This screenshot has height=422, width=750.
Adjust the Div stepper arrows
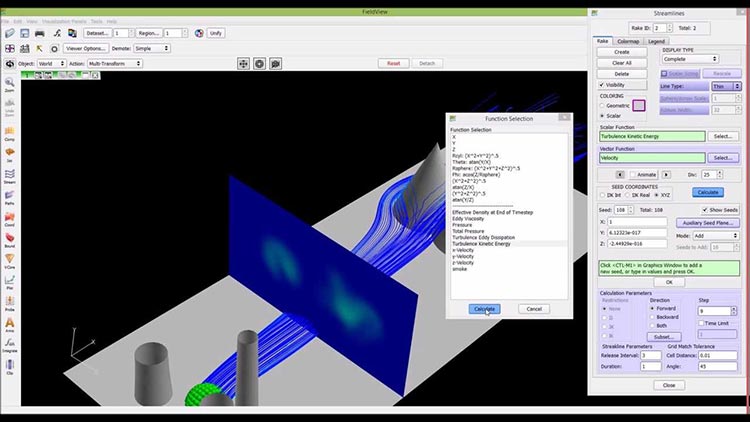pyautogui.click(x=719, y=175)
